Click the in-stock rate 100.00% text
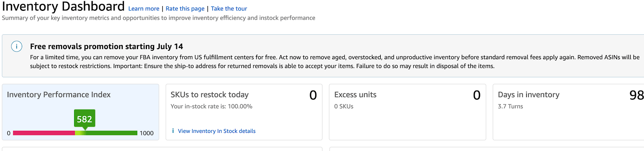This screenshot has height=151, width=644. click(x=211, y=106)
